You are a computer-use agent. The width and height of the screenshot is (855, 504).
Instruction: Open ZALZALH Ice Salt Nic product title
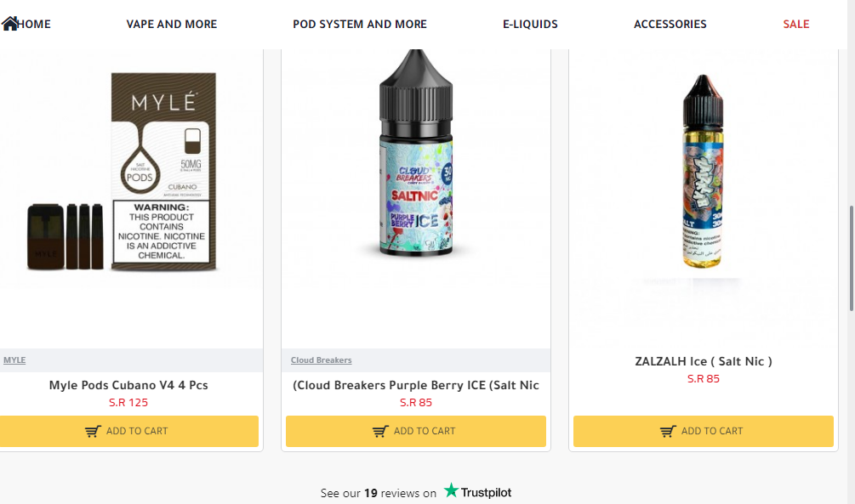pos(703,361)
